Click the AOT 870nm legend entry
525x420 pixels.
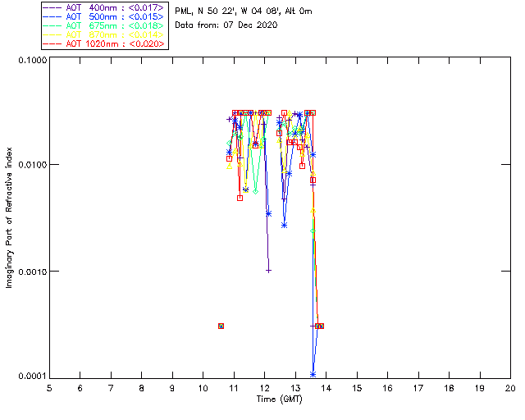[104, 34]
